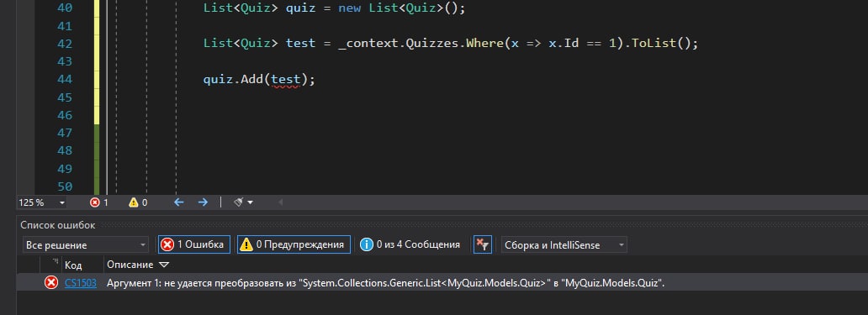Open the code cleanup broom dropdown
Image resolution: width=868 pixels, height=315 pixels.
(x=244, y=202)
